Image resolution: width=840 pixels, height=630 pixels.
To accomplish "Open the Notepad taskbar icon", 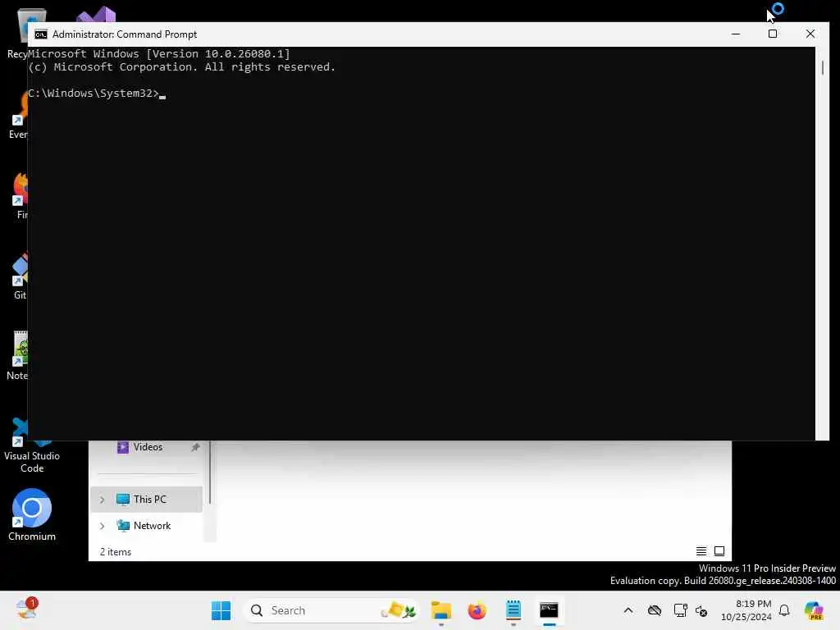I will click(514, 610).
